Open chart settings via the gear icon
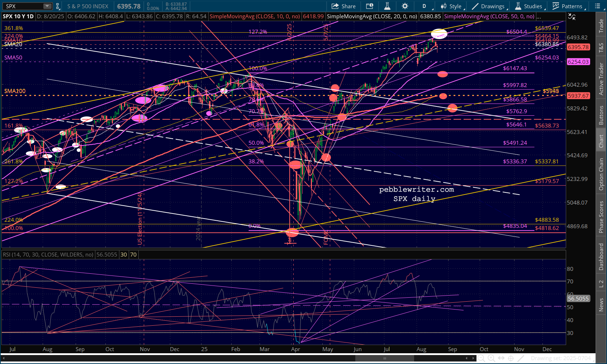The width and height of the screenshot is (607, 364). (405, 6)
